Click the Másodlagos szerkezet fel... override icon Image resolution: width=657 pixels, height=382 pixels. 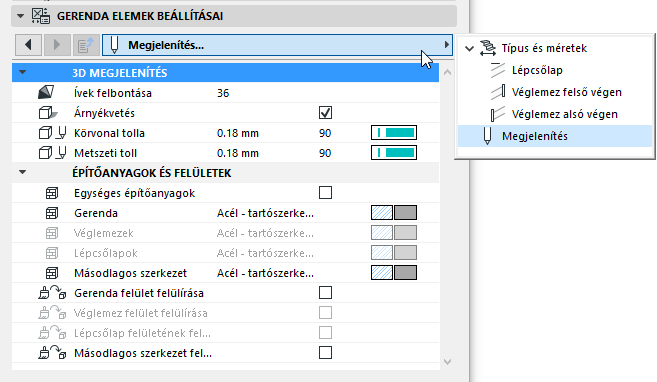tap(52, 353)
